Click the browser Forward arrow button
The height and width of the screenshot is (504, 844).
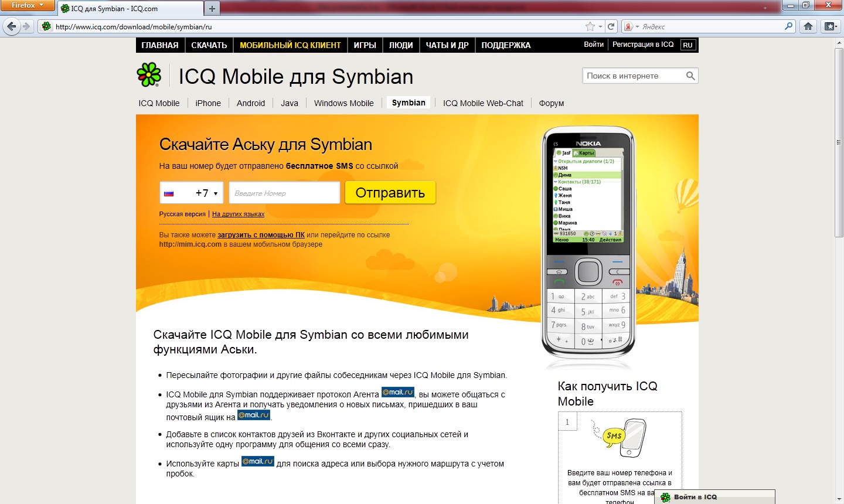[x=26, y=26]
